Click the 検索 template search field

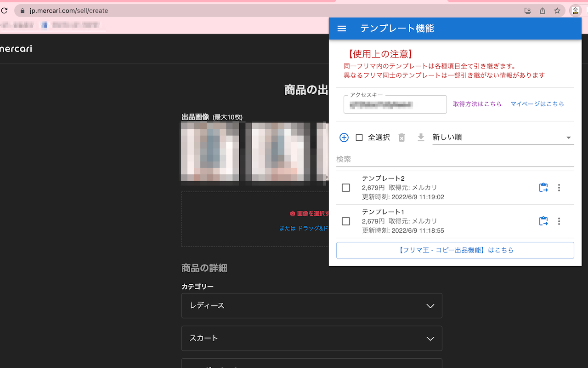(x=455, y=159)
